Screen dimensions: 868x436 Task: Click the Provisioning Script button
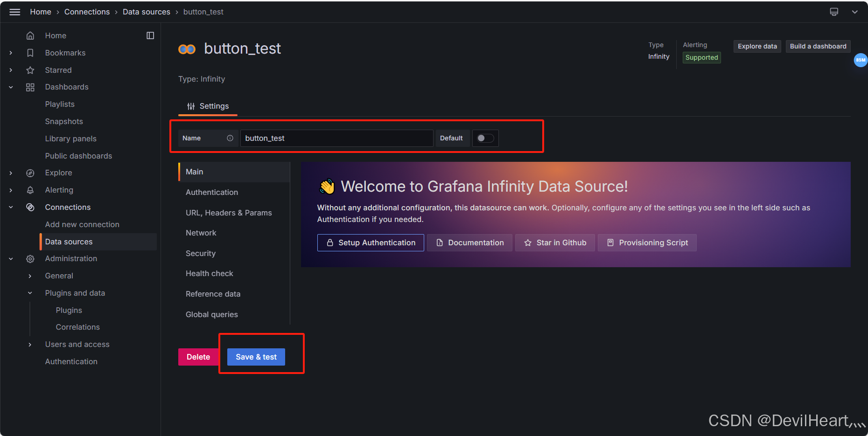click(x=647, y=242)
